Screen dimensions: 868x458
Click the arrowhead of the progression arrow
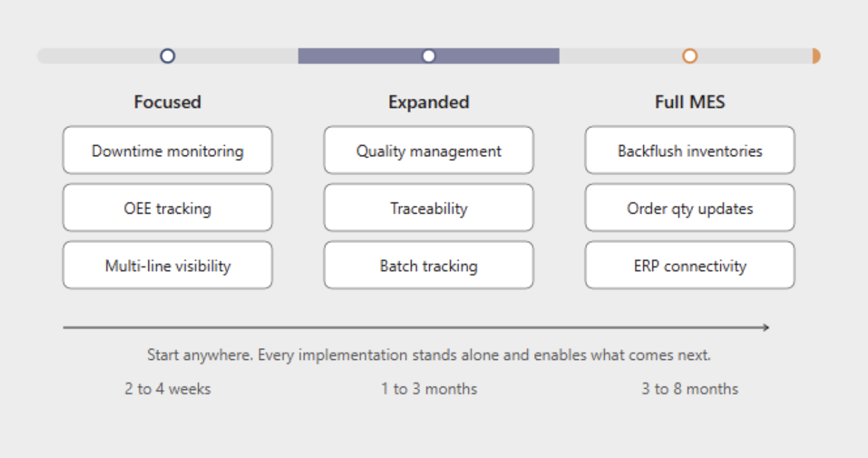pyautogui.click(x=766, y=327)
